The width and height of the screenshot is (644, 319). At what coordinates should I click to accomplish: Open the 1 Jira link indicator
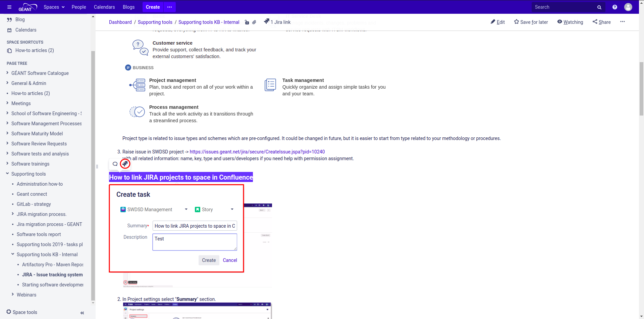point(277,22)
